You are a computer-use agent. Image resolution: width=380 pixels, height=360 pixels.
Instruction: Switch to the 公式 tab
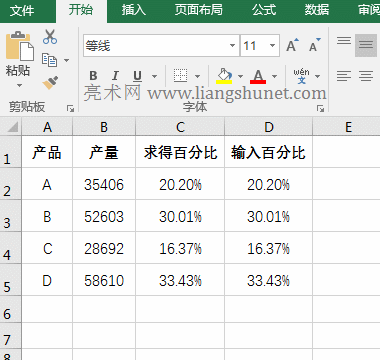(264, 10)
